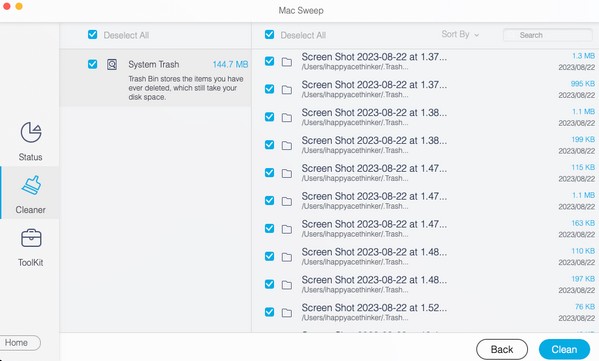Viewport: 599px width, 361px height.
Task: Uncheck the 199 KB screenshot checkbox
Action: (x=269, y=145)
